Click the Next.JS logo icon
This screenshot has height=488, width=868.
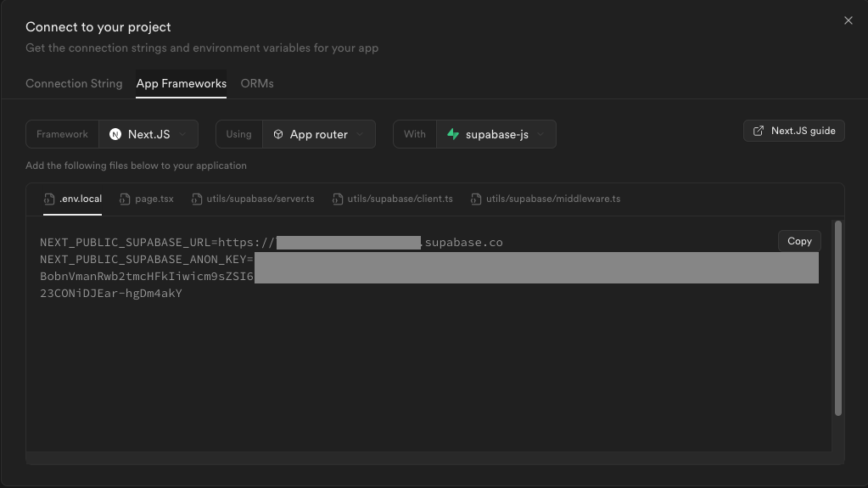tap(115, 134)
